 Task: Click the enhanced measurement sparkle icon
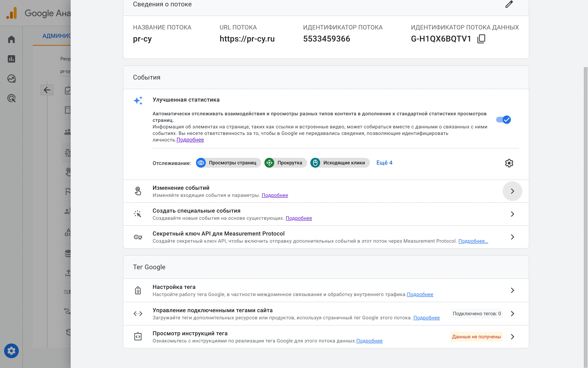click(x=138, y=101)
